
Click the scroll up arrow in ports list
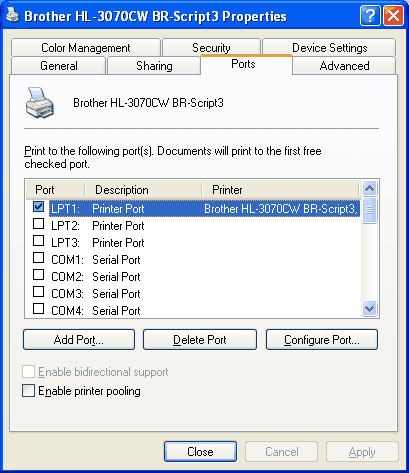point(369,189)
